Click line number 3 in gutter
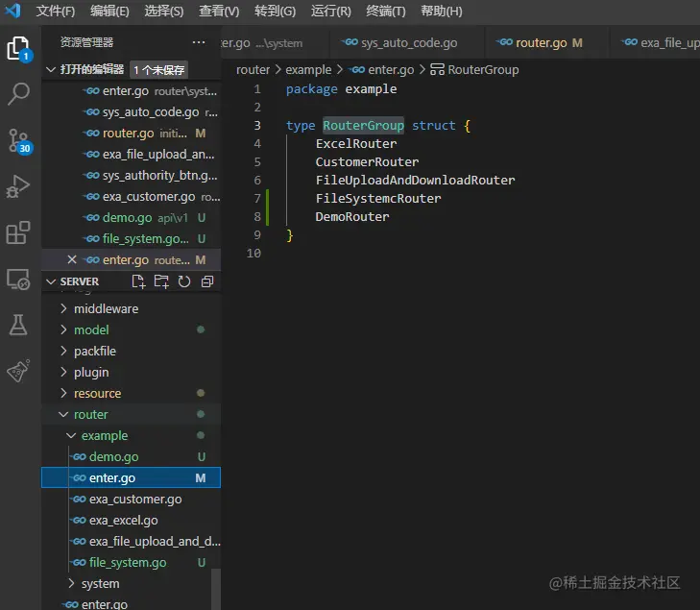Screen dimensions: 700x610 pos(257,126)
